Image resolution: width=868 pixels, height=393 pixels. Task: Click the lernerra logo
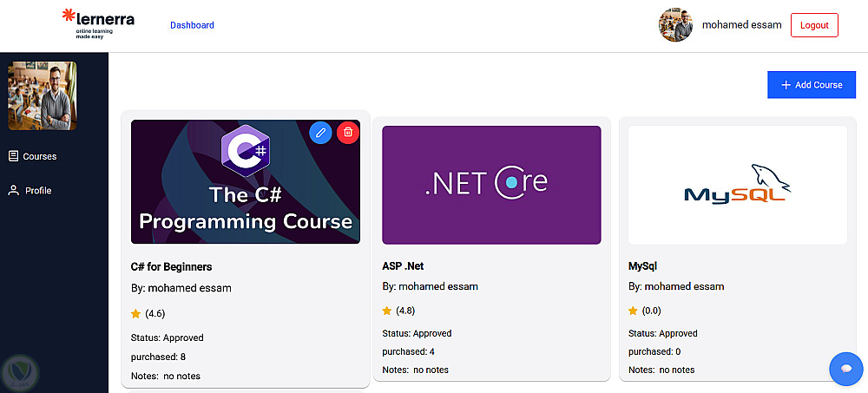98,25
